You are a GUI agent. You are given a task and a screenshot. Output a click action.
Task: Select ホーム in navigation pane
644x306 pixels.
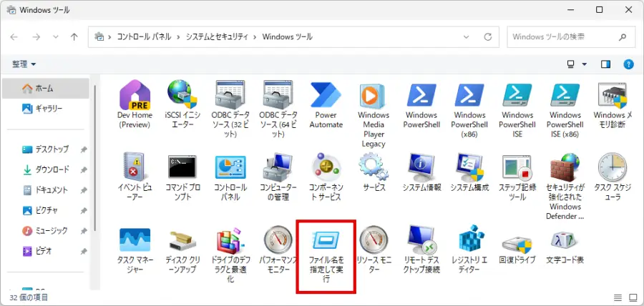[x=45, y=88]
